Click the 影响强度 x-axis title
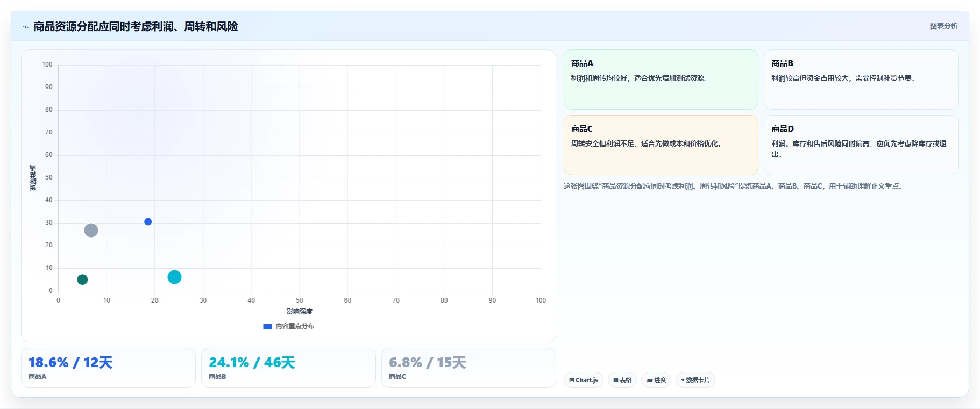The width and height of the screenshot is (980, 409). (299, 312)
